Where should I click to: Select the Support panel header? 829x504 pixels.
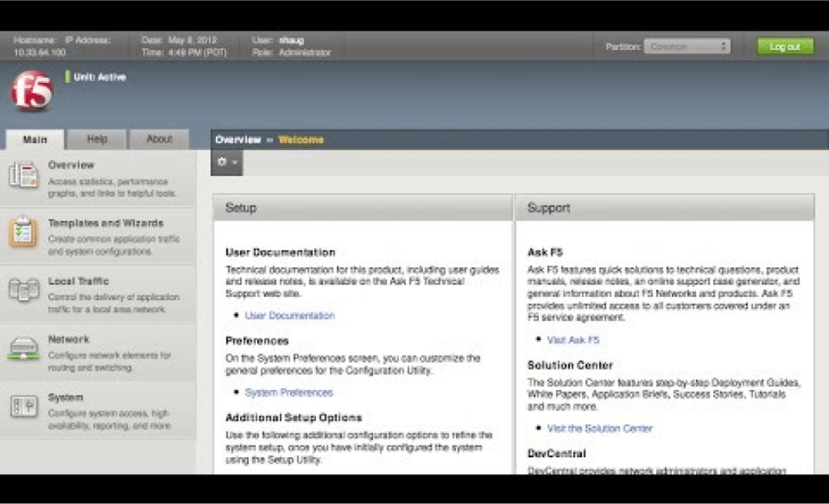(665, 208)
